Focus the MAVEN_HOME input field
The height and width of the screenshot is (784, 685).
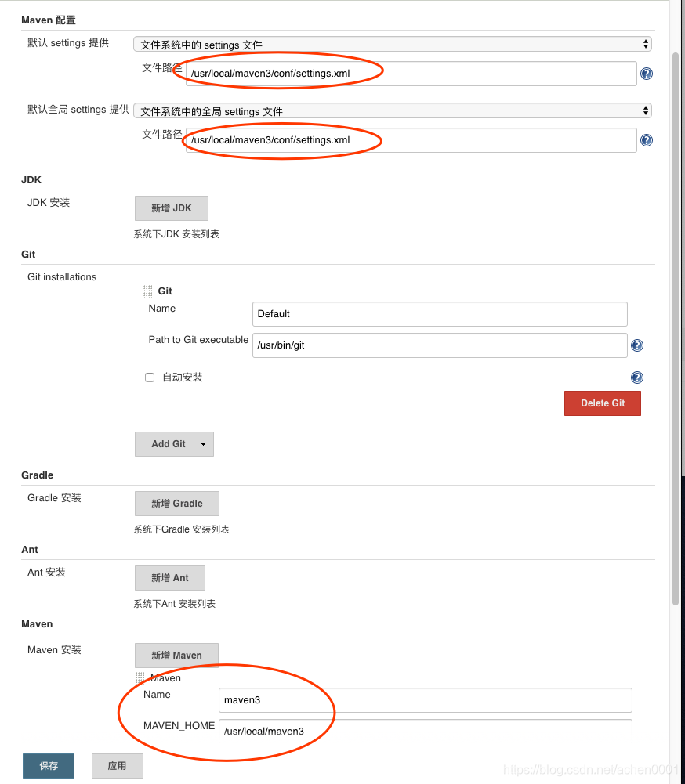426,731
